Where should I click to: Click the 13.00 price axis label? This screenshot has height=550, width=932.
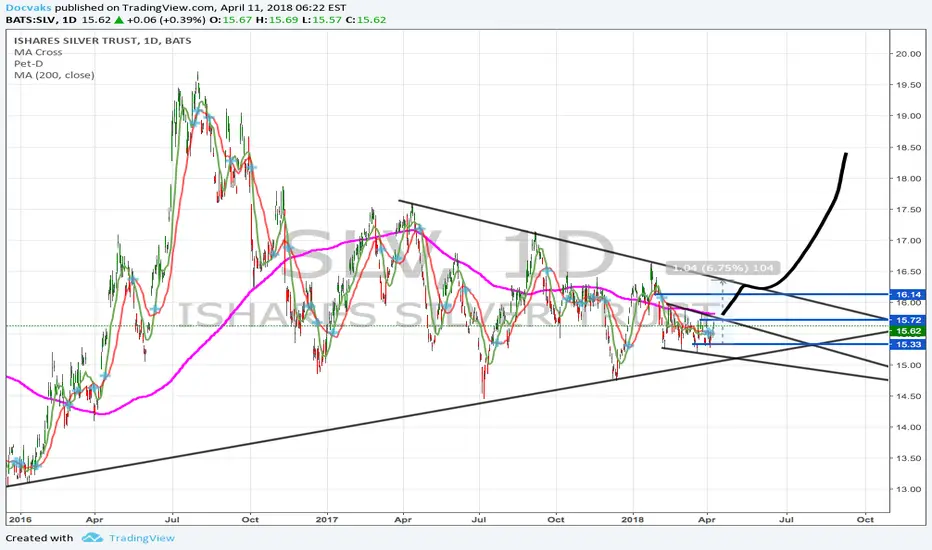[x=908, y=489]
